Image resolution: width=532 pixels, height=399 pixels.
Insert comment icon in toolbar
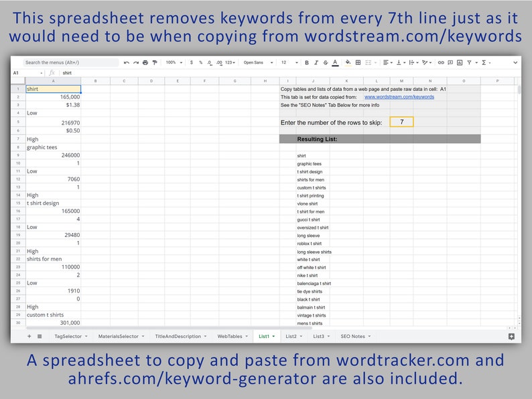click(450, 62)
